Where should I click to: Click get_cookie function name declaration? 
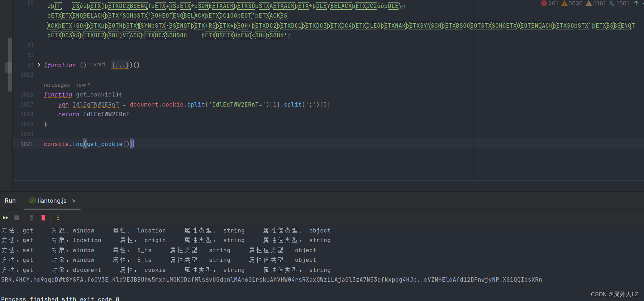pyautogui.click(x=94, y=95)
